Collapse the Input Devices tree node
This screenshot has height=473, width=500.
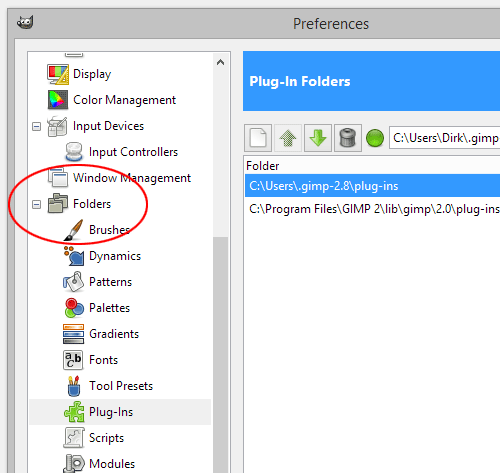36,126
